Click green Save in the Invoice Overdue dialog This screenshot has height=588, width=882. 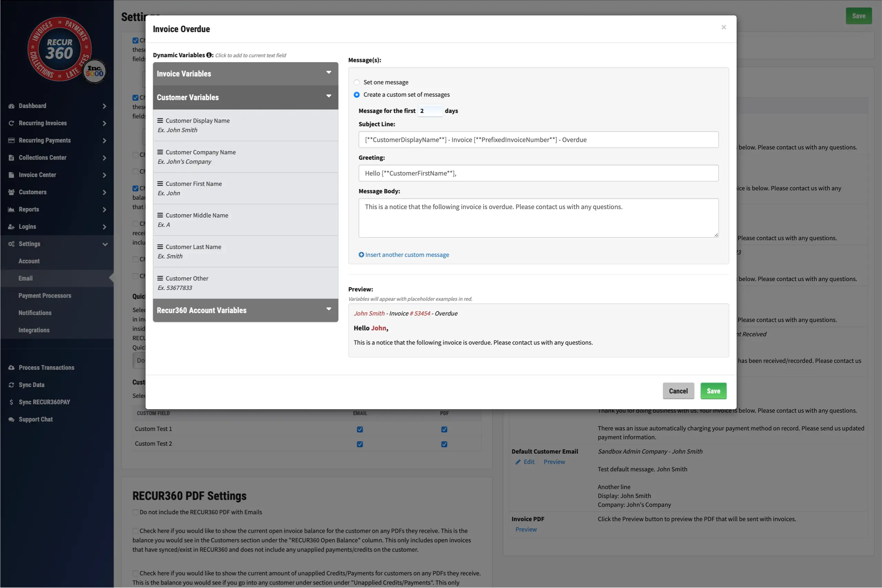713,391
